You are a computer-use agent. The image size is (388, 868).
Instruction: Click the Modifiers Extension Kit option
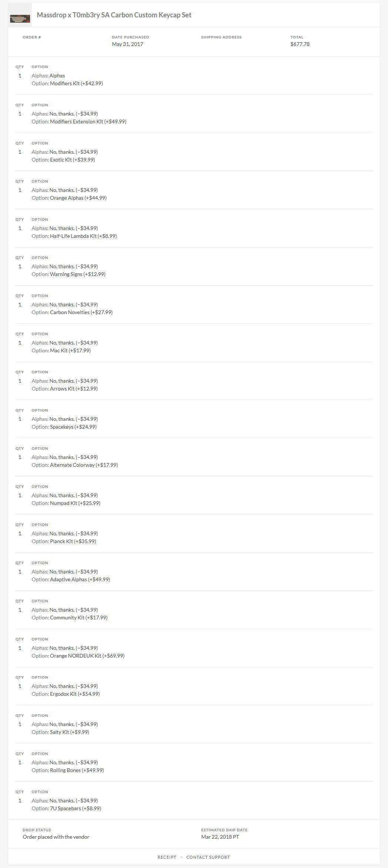[x=79, y=122]
